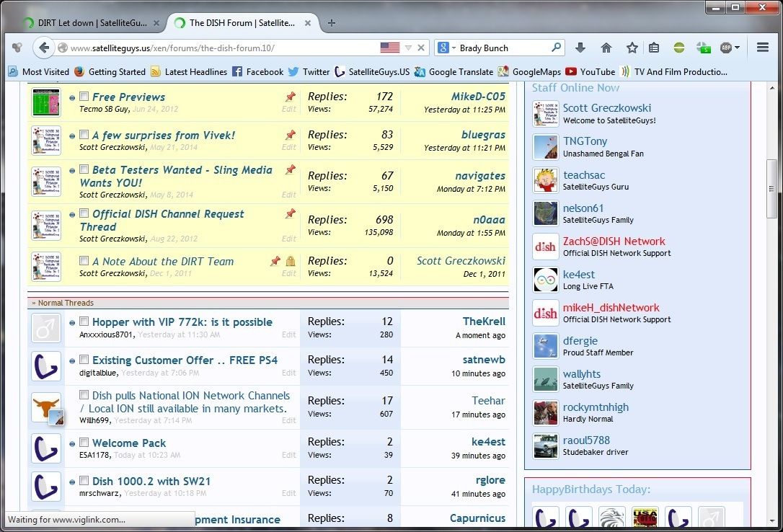
Task: Tick the checkbox for Free Previews thread
Action: tap(84, 97)
